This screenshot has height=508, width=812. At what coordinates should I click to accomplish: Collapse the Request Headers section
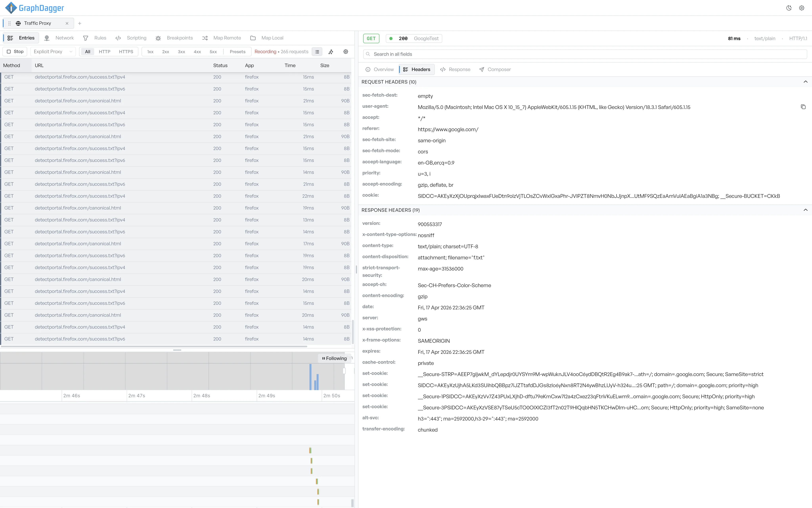[805, 82]
